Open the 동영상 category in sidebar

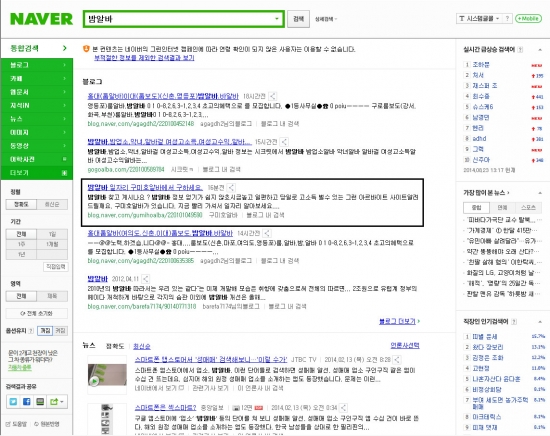[37, 146]
